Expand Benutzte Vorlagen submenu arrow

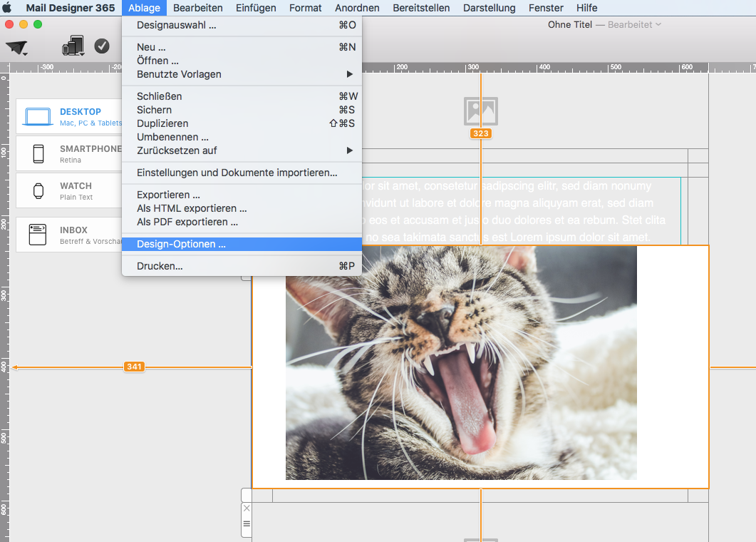(x=350, y=74)
